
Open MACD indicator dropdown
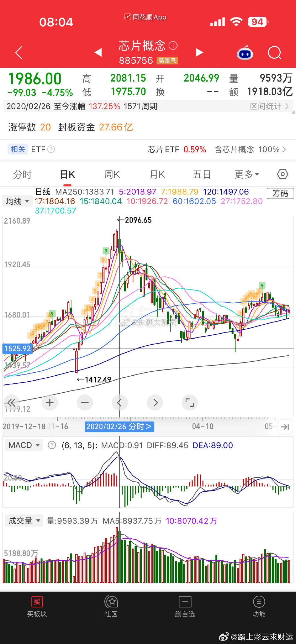coord(24,445)
